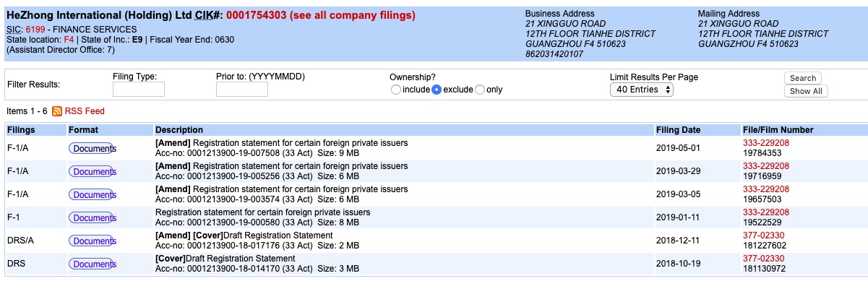Click the orange RSS Feed icon
The width and height of the screenshot is (868, 281).
tap(57, 111)
